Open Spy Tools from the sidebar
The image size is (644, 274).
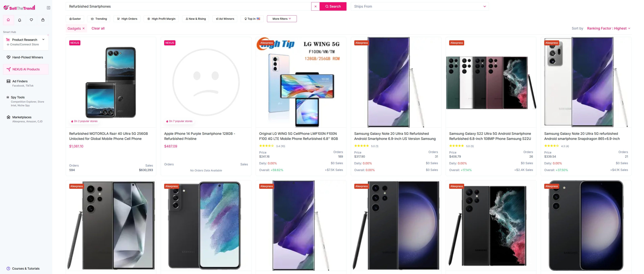point(18,97)
